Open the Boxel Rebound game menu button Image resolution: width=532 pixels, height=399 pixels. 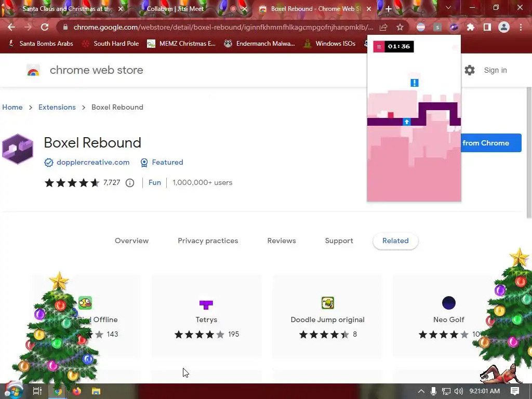click(379, 46)
